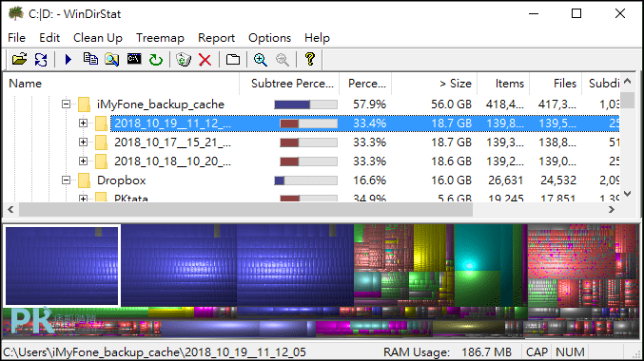
Task: Click the Refresh selected toolbar icon
Action: coord(41,60)
